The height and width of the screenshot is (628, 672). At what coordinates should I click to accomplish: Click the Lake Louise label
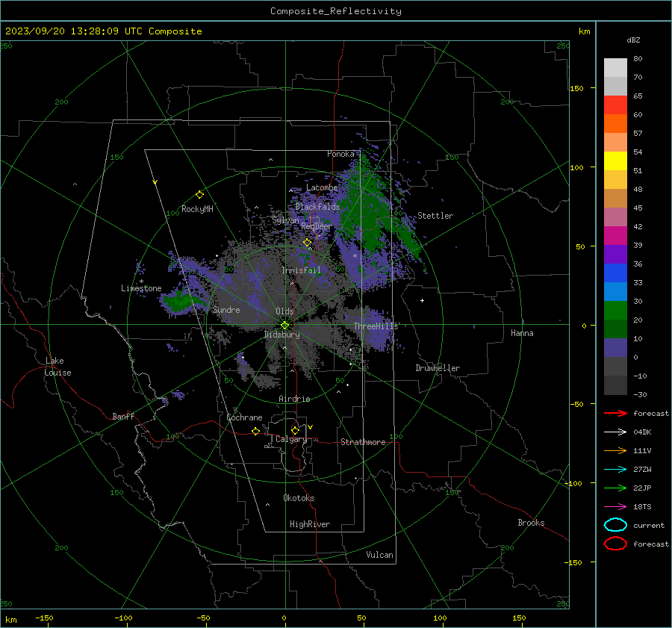pyautogui.click(x=57, y=367)
